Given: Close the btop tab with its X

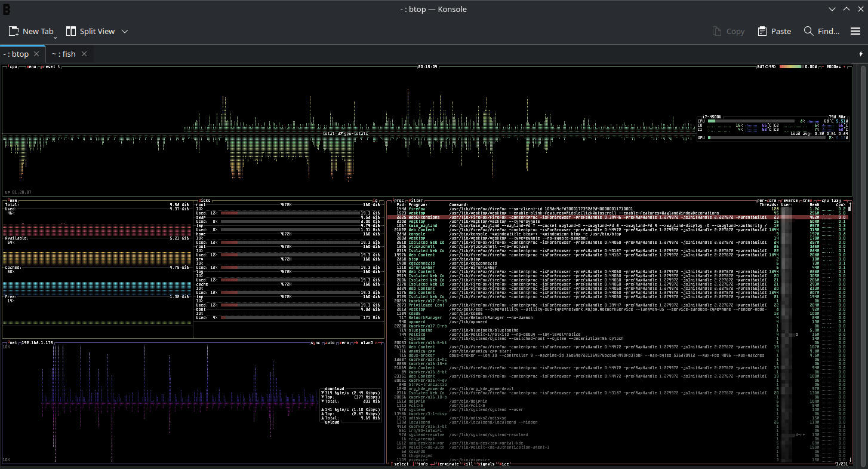Looking at the screenshot, I should coord(36,54).
